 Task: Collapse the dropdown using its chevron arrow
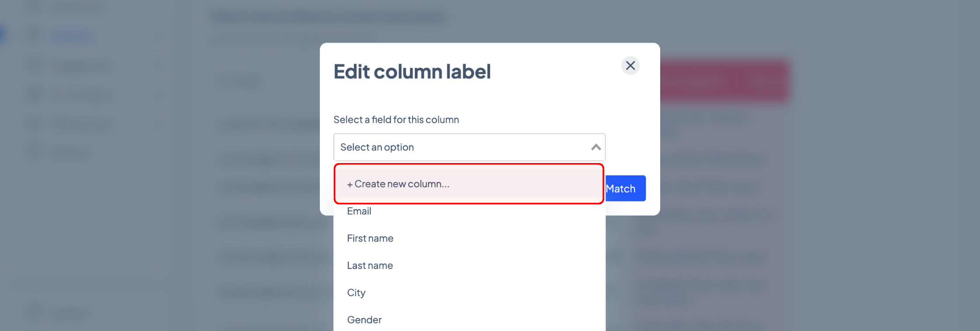click(595, 147)
